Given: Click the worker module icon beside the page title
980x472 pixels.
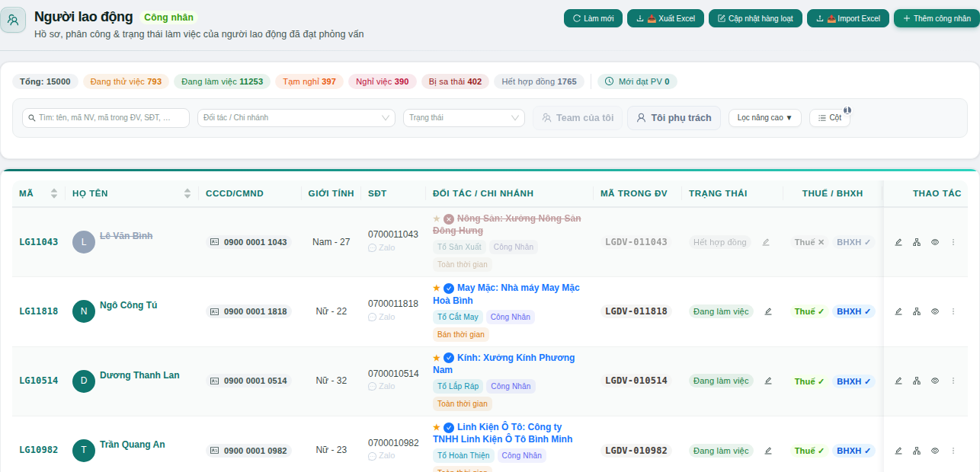Looking at the screenshot, I should click(x=13, y=20).
